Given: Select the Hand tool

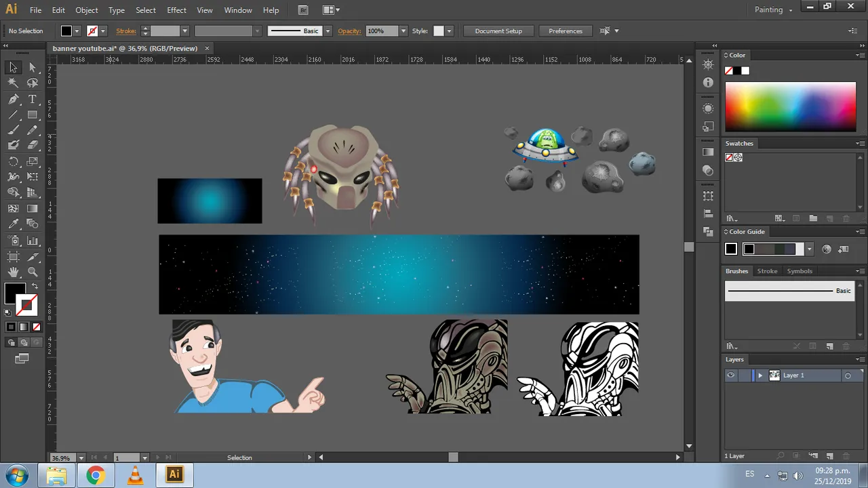Looking at the screenshot, I should click(x=13, y=272).
